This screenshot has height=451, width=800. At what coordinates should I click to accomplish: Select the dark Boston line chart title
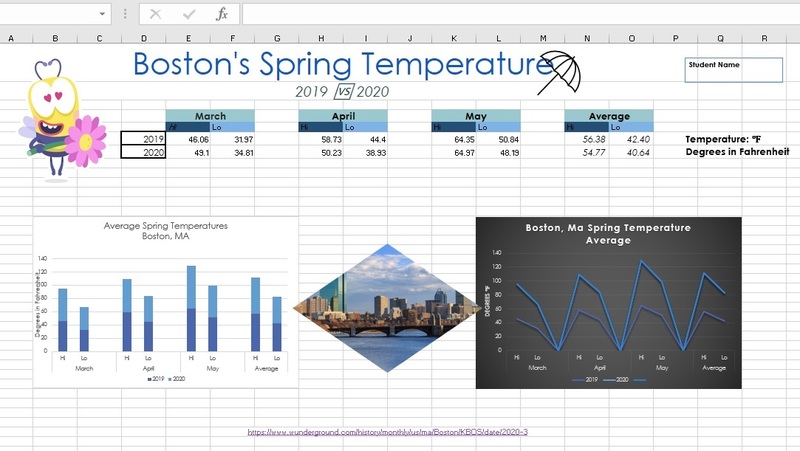coord(608,234)
